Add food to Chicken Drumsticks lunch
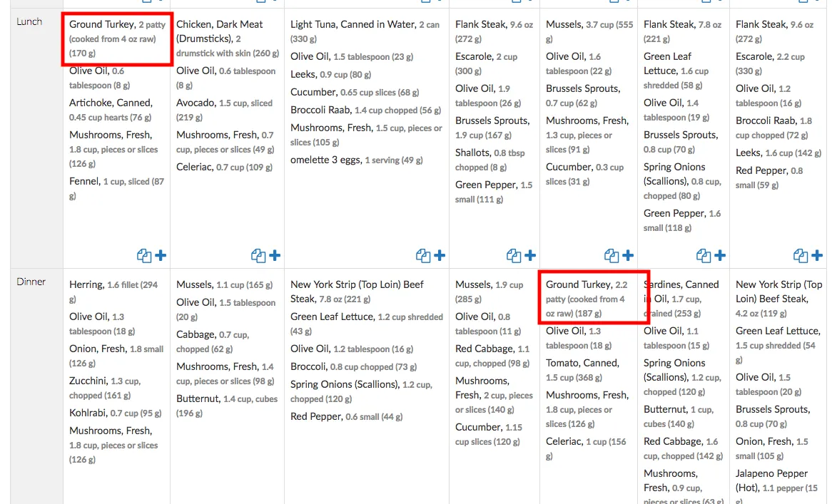The width and height of the screenshot is (832, 504). point(275,256)
